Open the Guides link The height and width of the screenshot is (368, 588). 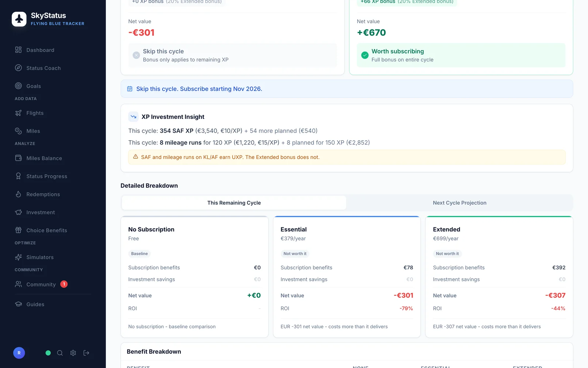pos(35,304)
